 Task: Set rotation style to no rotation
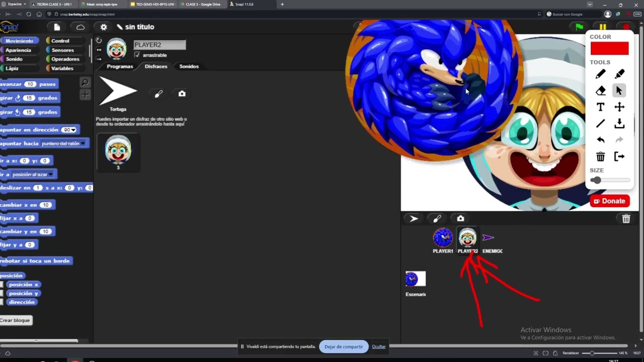(99, 59)
